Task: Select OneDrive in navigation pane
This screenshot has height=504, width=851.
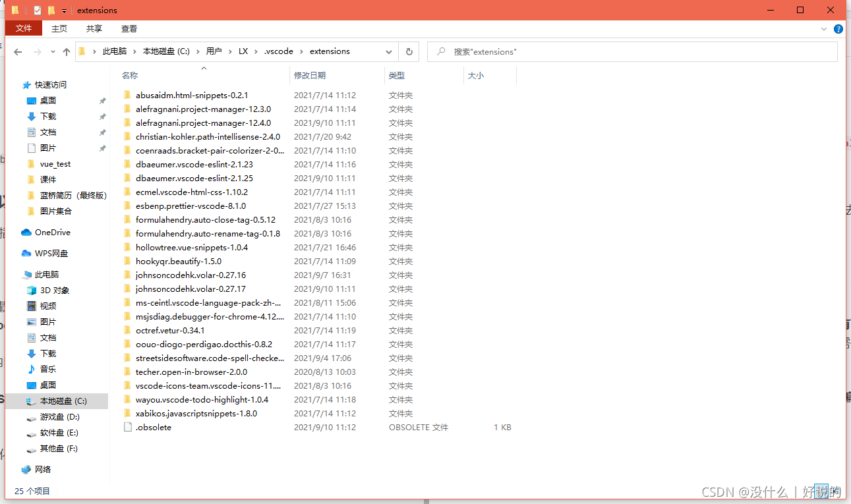Action: tap(53, 233)
